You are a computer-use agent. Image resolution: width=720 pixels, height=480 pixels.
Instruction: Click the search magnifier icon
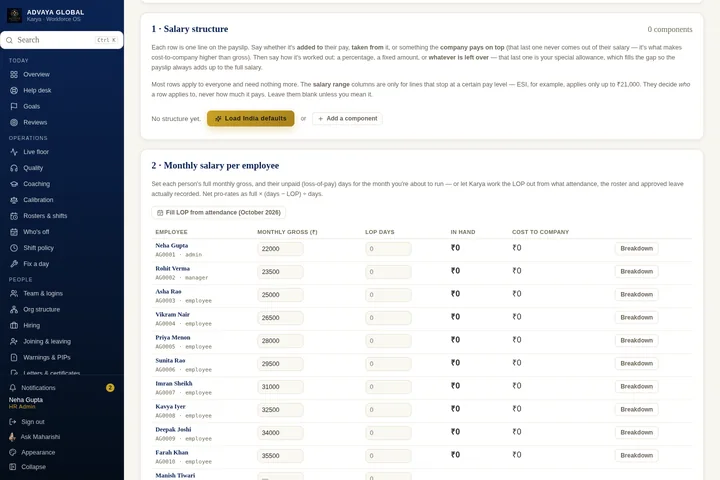[x=9, y=40]
